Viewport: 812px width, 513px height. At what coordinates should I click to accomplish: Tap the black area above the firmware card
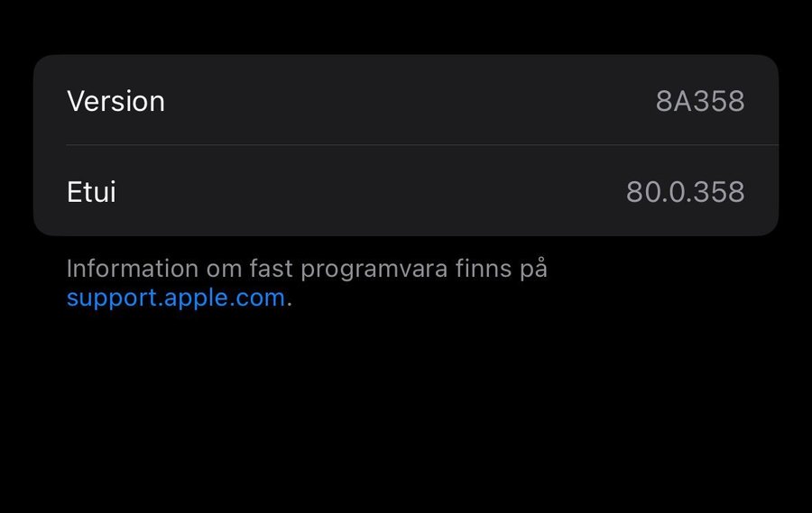406,26
